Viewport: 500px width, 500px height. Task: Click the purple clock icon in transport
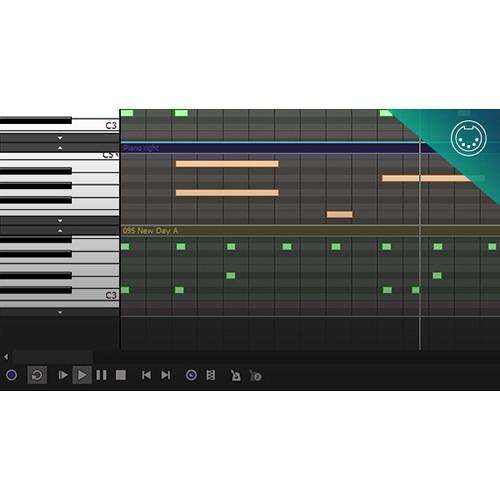coord(191,375)
